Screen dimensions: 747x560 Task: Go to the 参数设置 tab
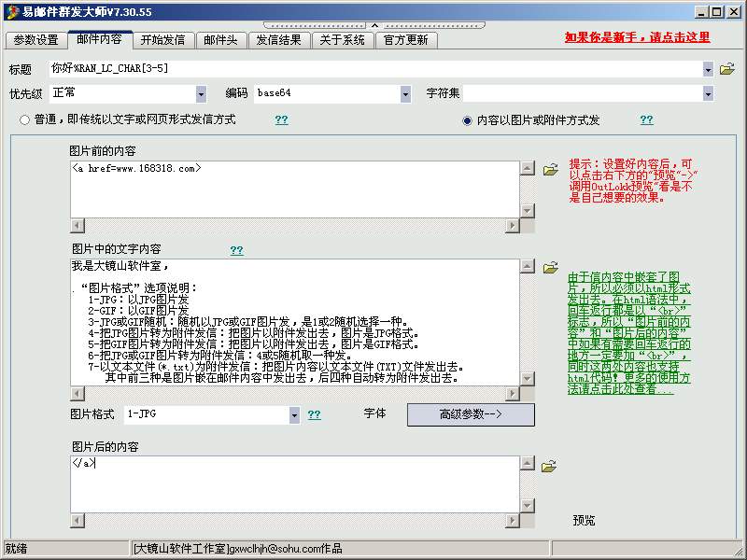pos(35,40)
